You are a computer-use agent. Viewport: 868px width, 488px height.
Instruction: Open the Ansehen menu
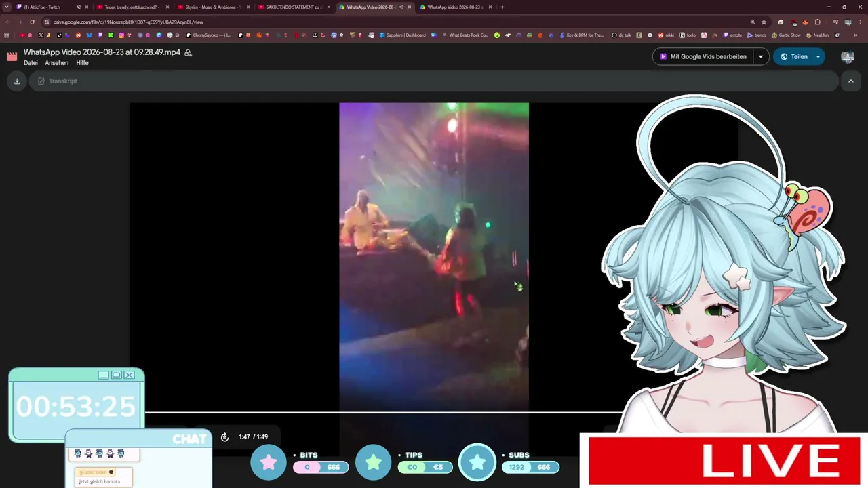point(57,63)
